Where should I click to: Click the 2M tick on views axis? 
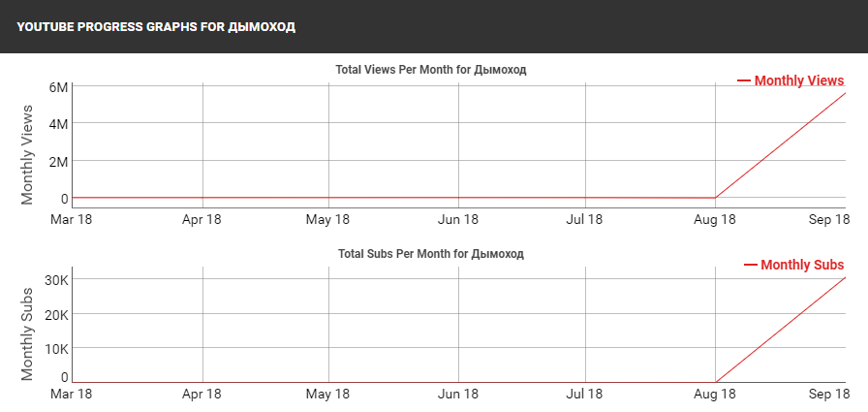pyautogui.click(x=59, y=162)
